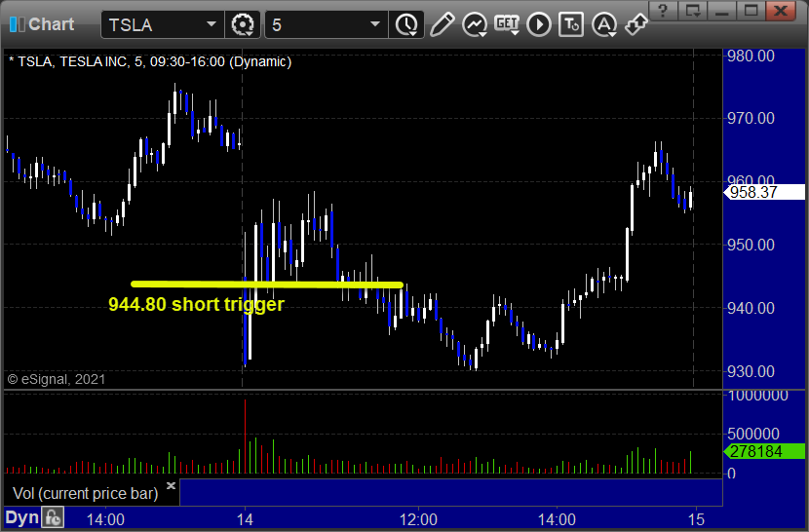Open the chart settings gear icon
The height and width of the screenshot is (532, 809).
click(243, 24)
